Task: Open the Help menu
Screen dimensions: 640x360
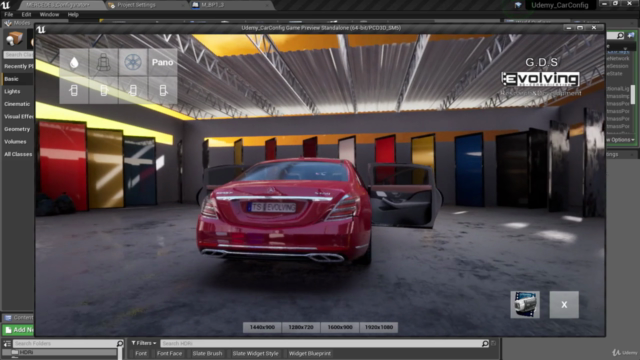Action: pos(73,14)
